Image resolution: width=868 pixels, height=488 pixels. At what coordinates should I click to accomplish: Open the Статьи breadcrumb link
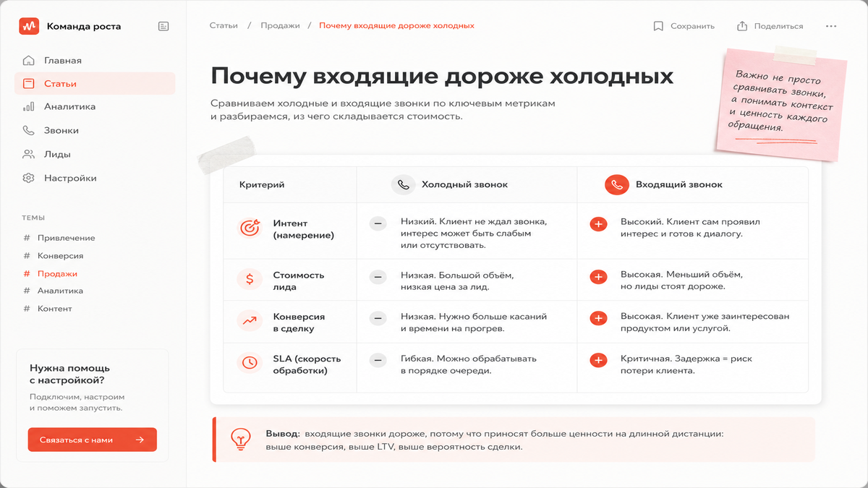click(224, 26)
